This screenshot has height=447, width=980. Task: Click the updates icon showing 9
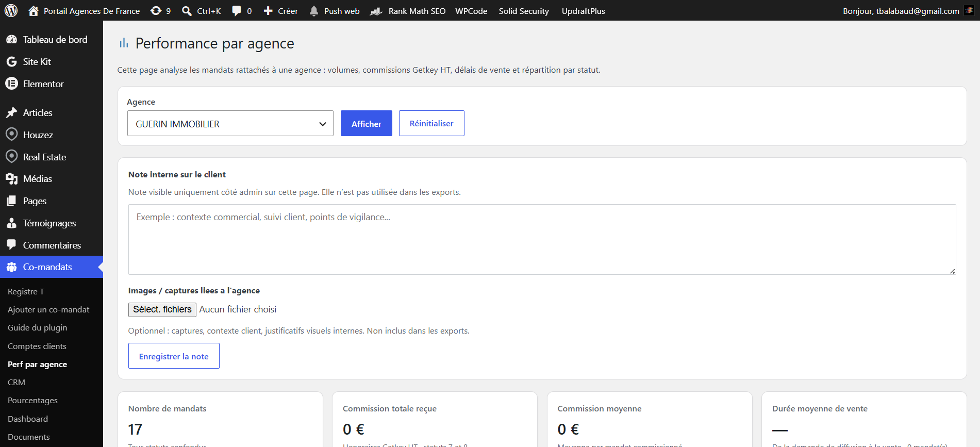[x=156, y=11]
